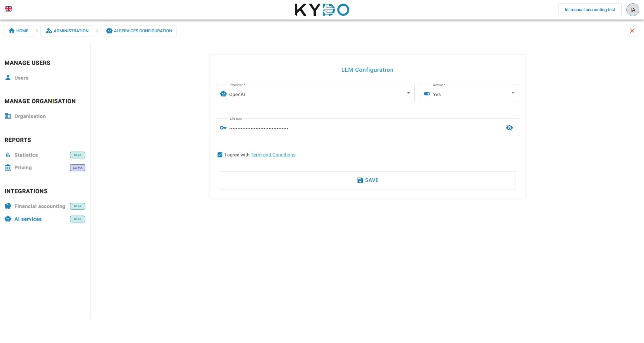Click the BETA badge next to Financial accounting
The height and width of the screenshot is (343, 644).
pos(78,206)
